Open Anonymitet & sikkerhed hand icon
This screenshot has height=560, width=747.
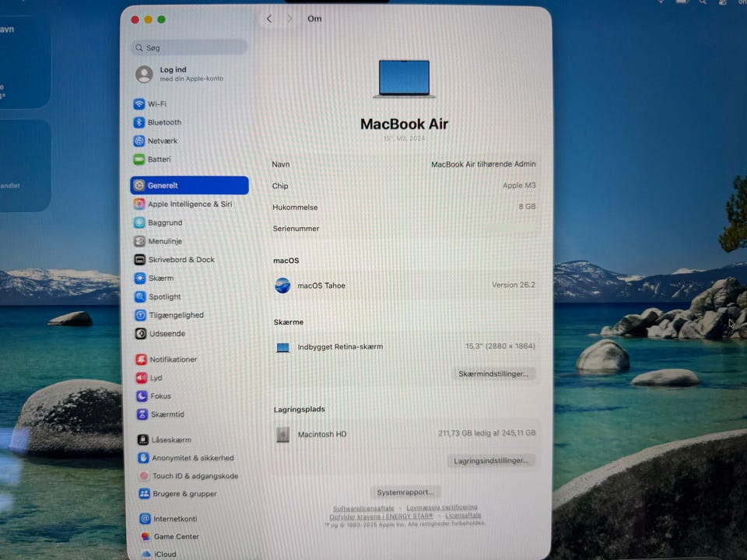(143, 457)
